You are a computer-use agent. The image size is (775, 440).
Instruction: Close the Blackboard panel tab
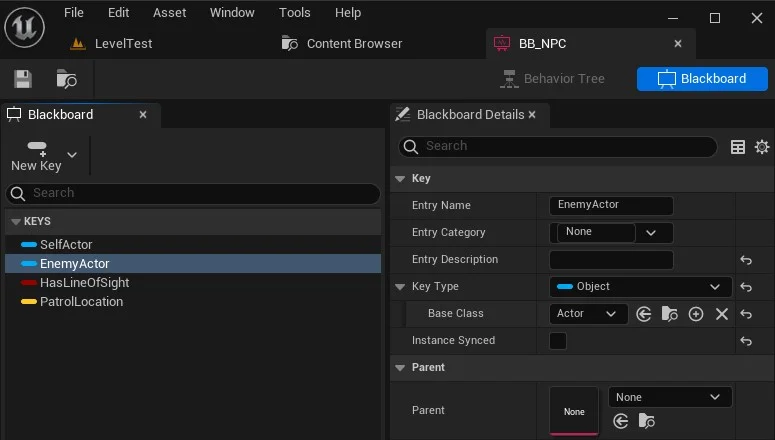143,115
